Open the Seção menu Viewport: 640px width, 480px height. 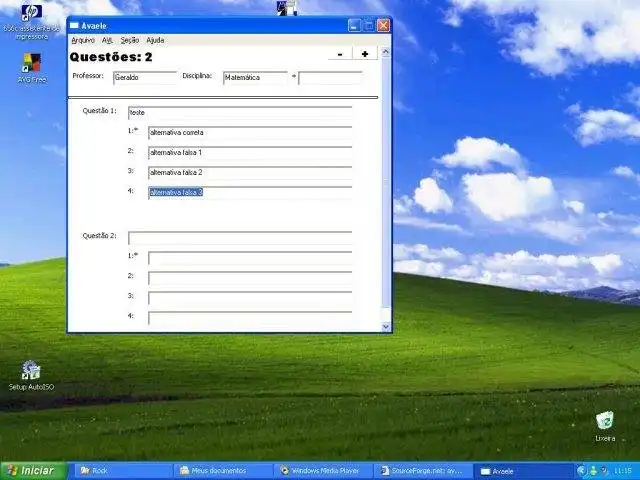point(130,40)
